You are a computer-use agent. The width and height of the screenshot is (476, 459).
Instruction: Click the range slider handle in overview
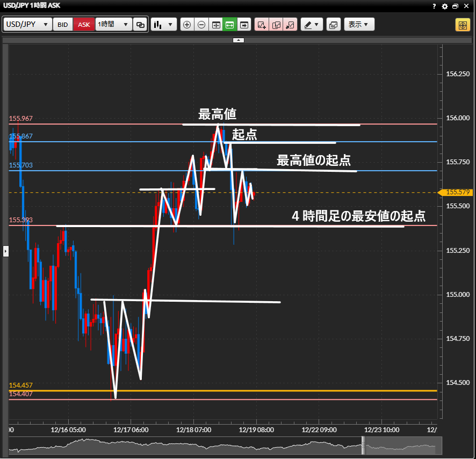[363, 445]
